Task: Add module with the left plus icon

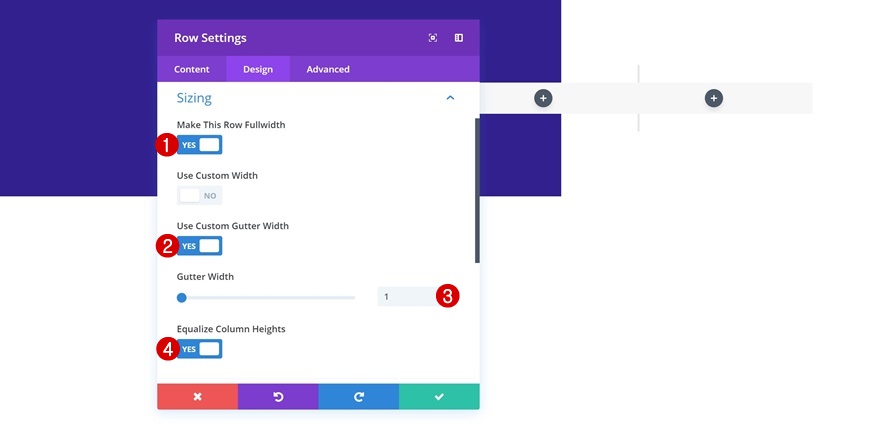Action: tap(543, 98)
